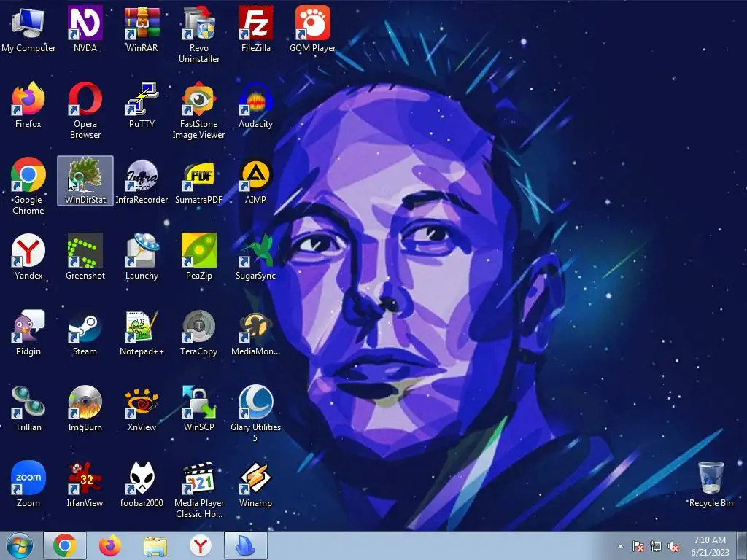Launch NVDA screen reader shortcut
The width and height of the screenshot is (747, 560).
[x=85, y=29]
